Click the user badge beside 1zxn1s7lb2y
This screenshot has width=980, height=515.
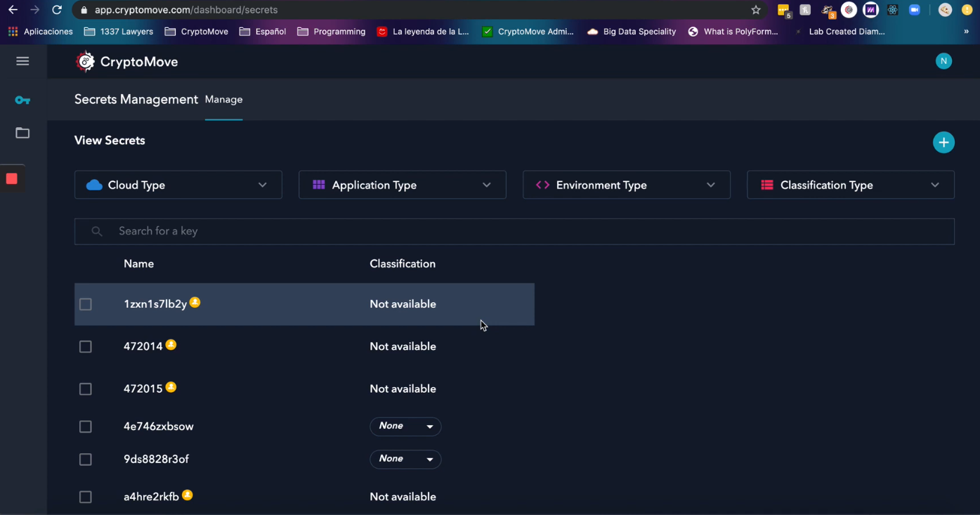(195, 302)
